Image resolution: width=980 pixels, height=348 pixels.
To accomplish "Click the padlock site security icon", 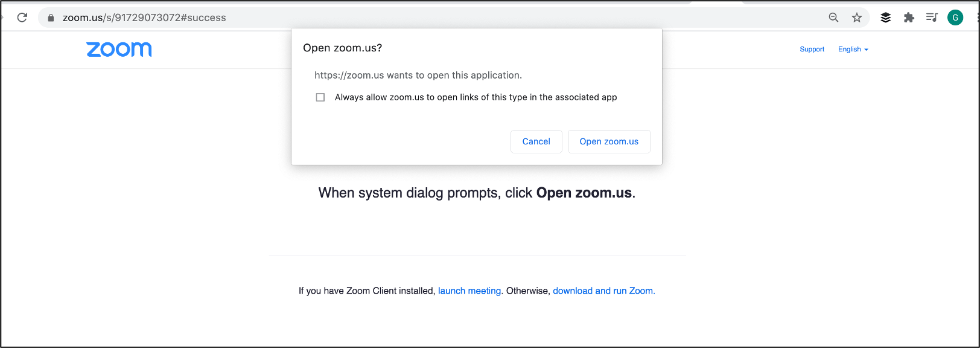I will click(51, 18).
